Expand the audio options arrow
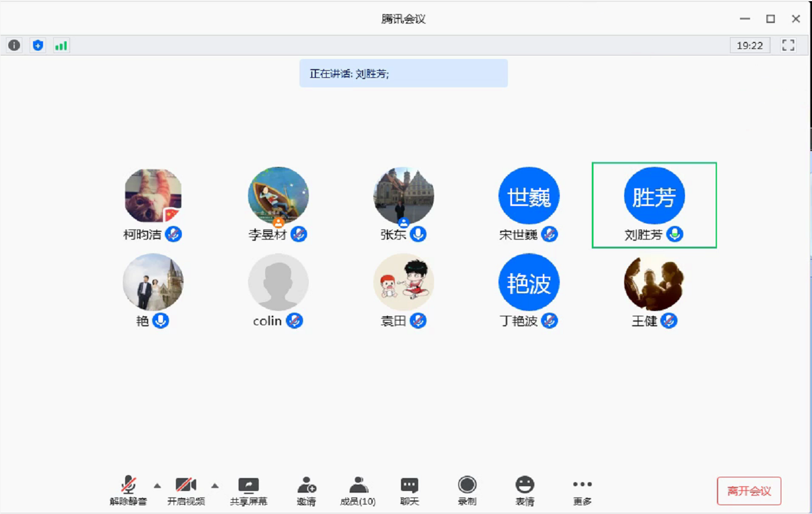The image size is (812, 514). (x=157, y=486)
